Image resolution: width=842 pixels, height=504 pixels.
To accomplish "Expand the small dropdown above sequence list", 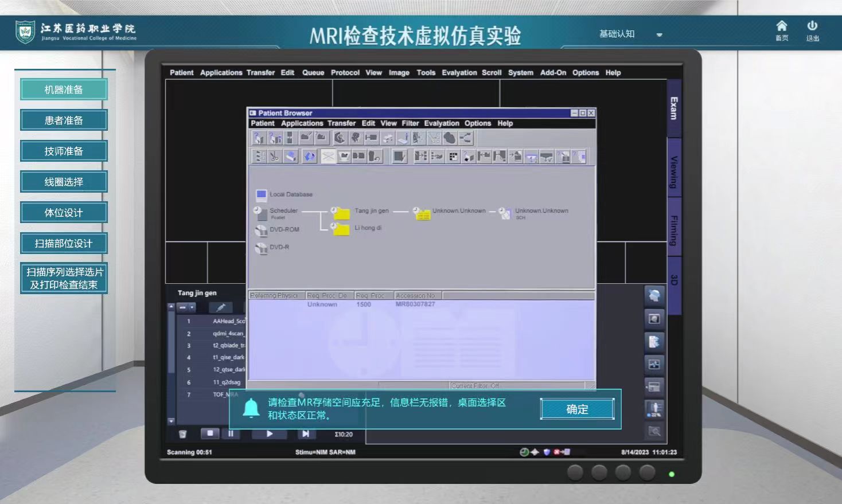I will (186, 307).
